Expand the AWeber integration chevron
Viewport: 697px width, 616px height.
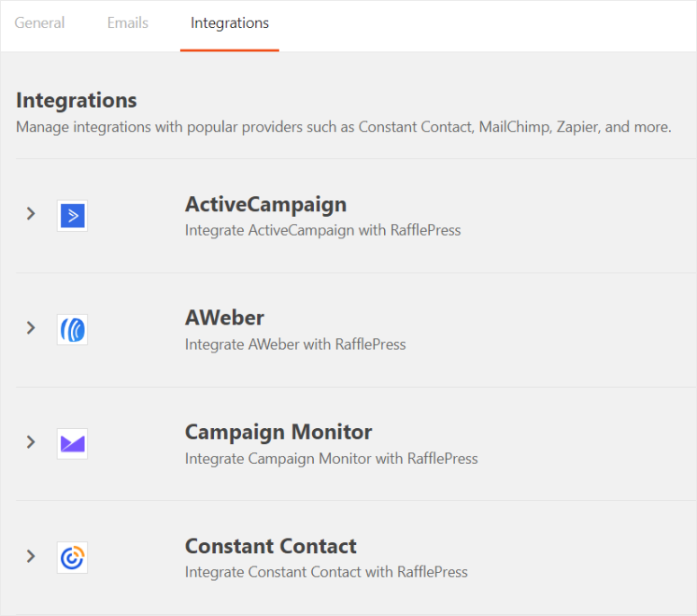coord(31,328)
